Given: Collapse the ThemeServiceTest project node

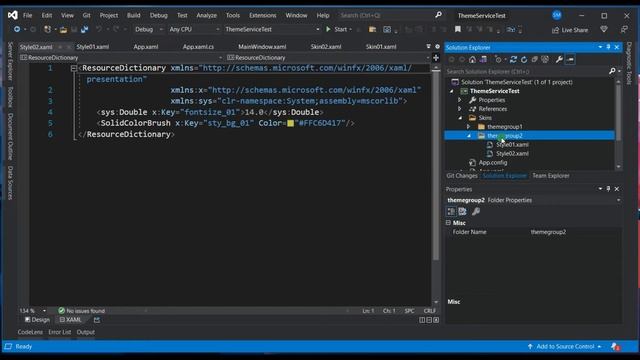Looking at the screenshot, I should [451, 91].
